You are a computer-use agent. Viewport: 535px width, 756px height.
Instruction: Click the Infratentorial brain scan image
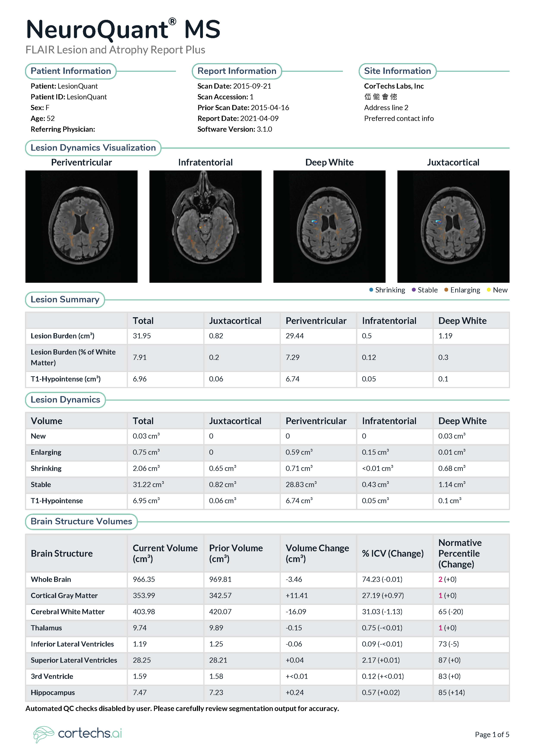[205, 226]
